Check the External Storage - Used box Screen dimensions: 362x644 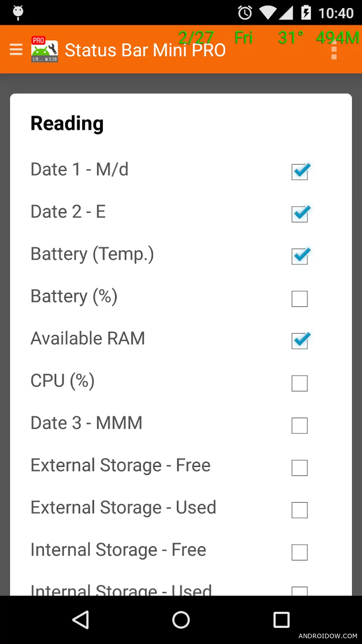coord(299,510)
